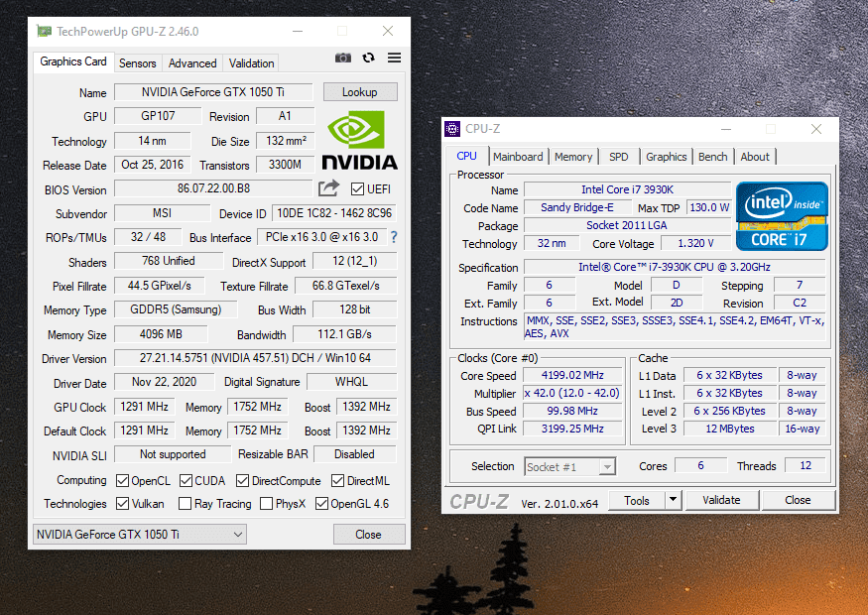
Task: Click the Digital Signature WHQL value
Action: pyautogui.click(x=351, y=382)
